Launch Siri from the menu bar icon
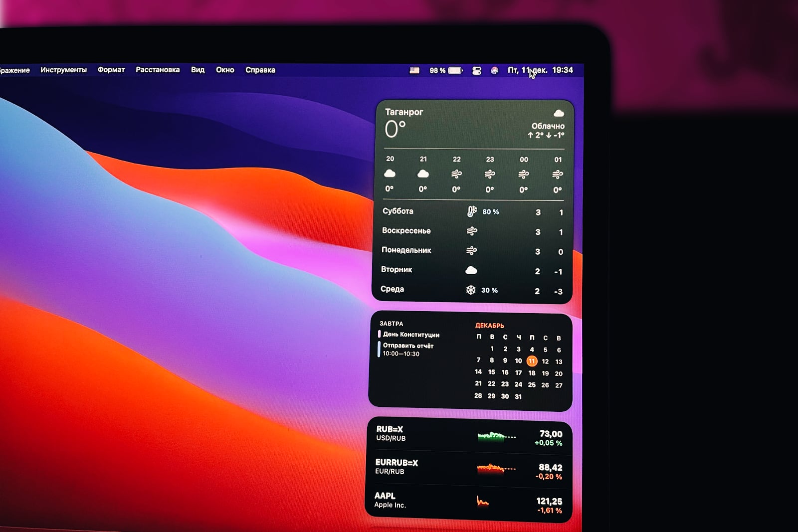This screenshot has width=798, height=532. (x=494, y=71)
